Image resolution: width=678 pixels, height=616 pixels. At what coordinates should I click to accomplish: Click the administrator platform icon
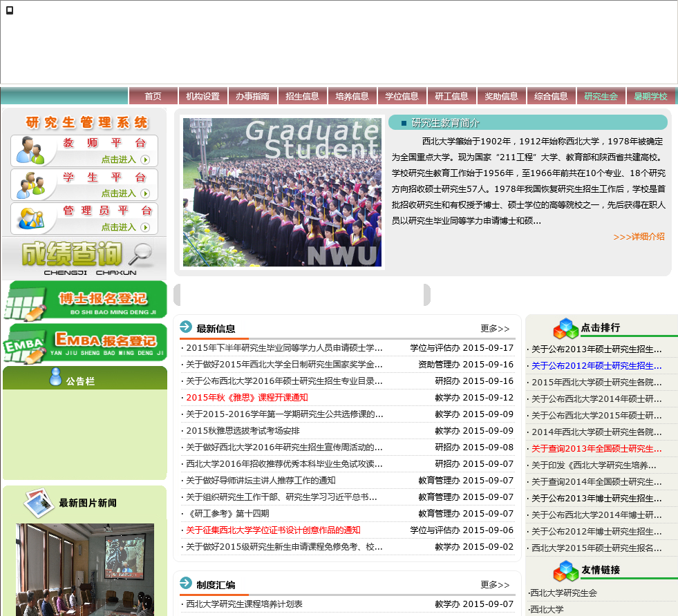tap(30, 218)
